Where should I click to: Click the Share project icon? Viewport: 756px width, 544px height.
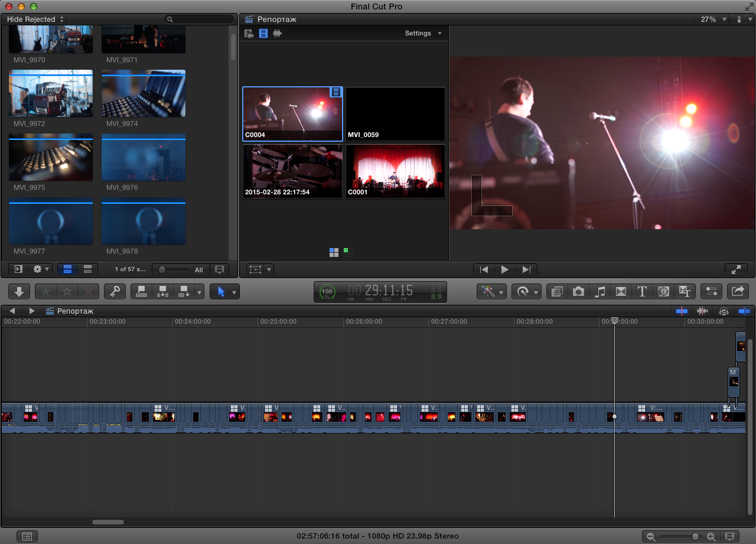coord(738,291)
